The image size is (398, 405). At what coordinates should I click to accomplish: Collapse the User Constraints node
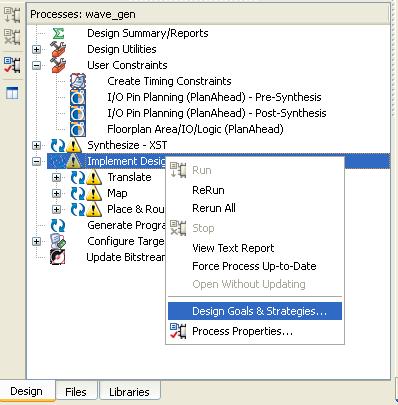36,65
